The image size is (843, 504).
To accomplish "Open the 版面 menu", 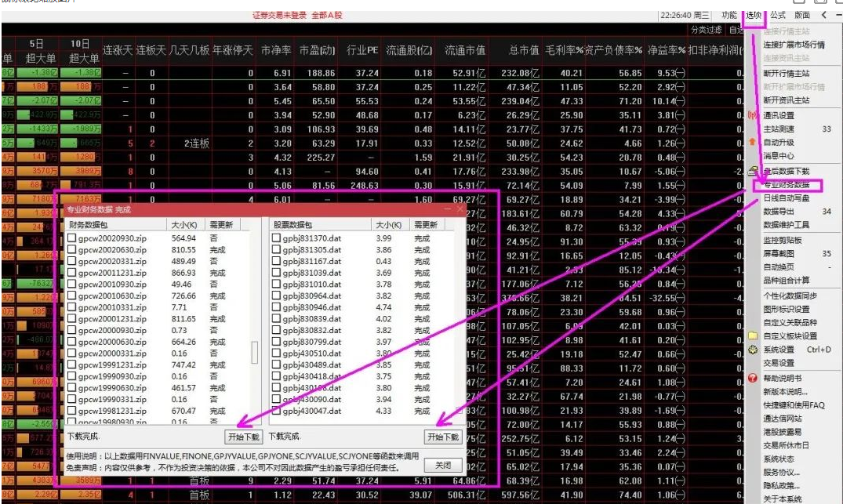I will click(802, 15).
